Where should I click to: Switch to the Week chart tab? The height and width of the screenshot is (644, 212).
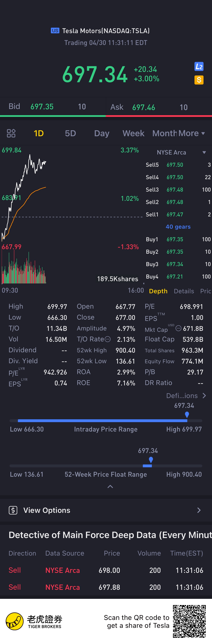[133, 133]
